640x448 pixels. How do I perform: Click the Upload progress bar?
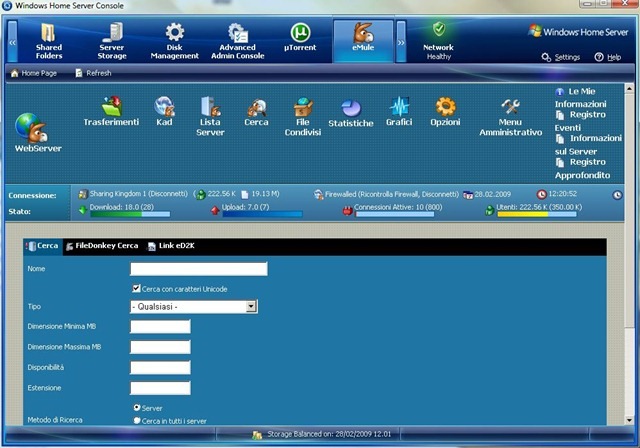click(262, 214)
